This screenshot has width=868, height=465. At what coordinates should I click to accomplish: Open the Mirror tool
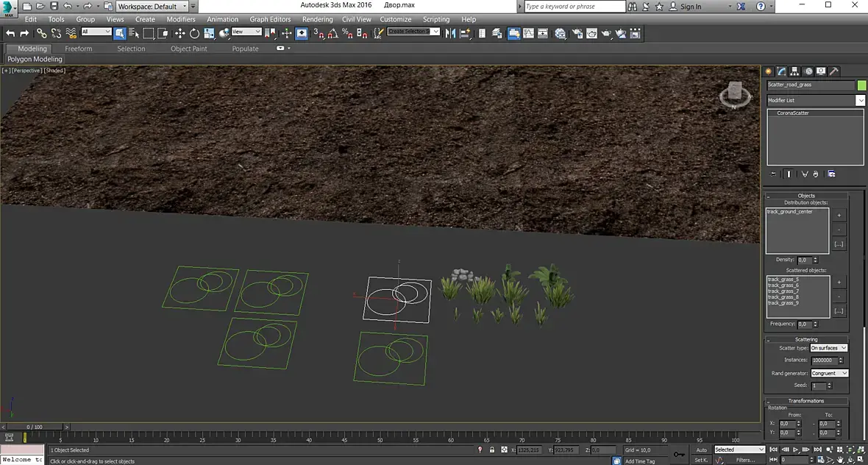451,33
